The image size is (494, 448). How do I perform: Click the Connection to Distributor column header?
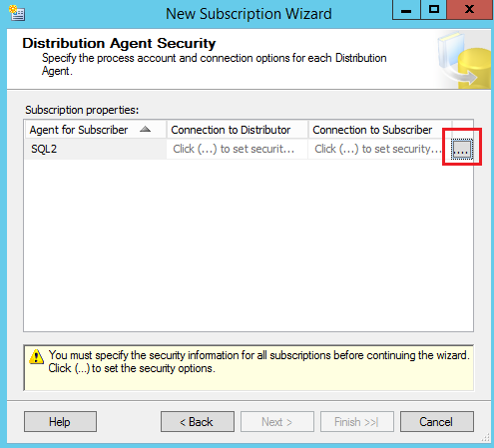(x=238, y=130)
